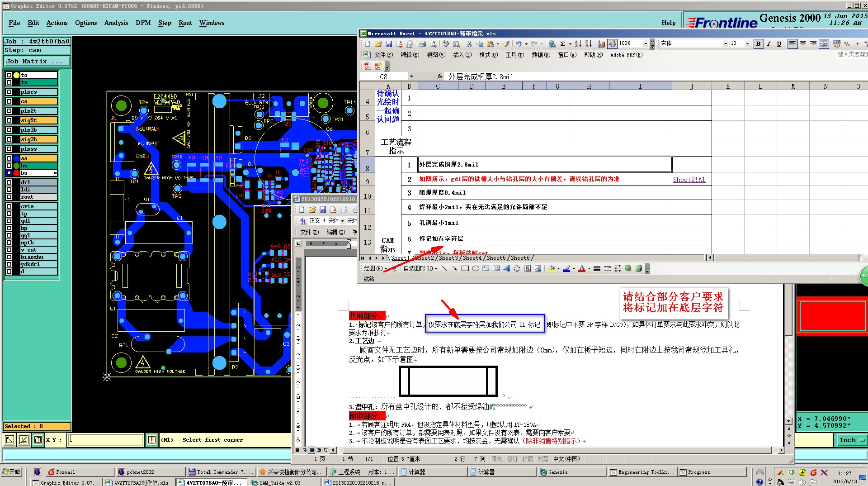Click Merge and Center icon in Excel
The height and width of the screenshot is (486, 868).
pyautogui.click(x=824, y=44)
